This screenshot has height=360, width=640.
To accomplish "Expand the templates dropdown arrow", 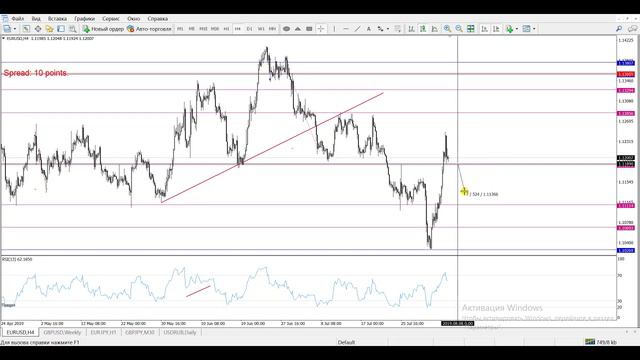I will coord(534,29).
